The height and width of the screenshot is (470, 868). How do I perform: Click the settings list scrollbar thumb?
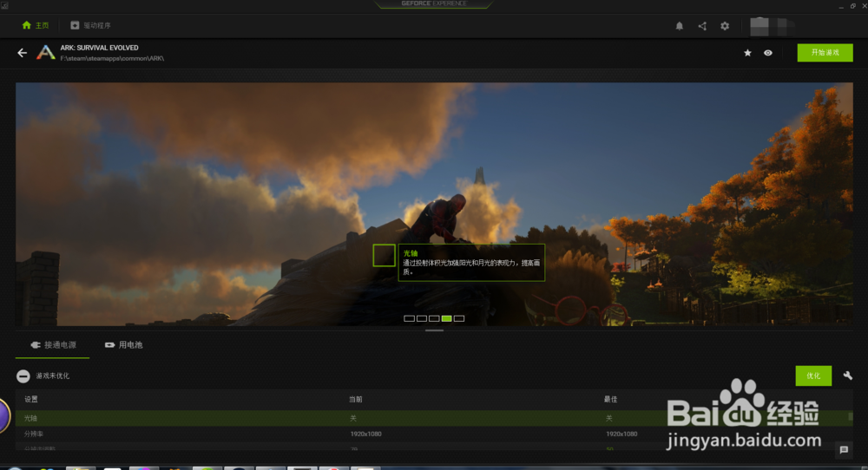pyautogui.click(x=851, y=416)
